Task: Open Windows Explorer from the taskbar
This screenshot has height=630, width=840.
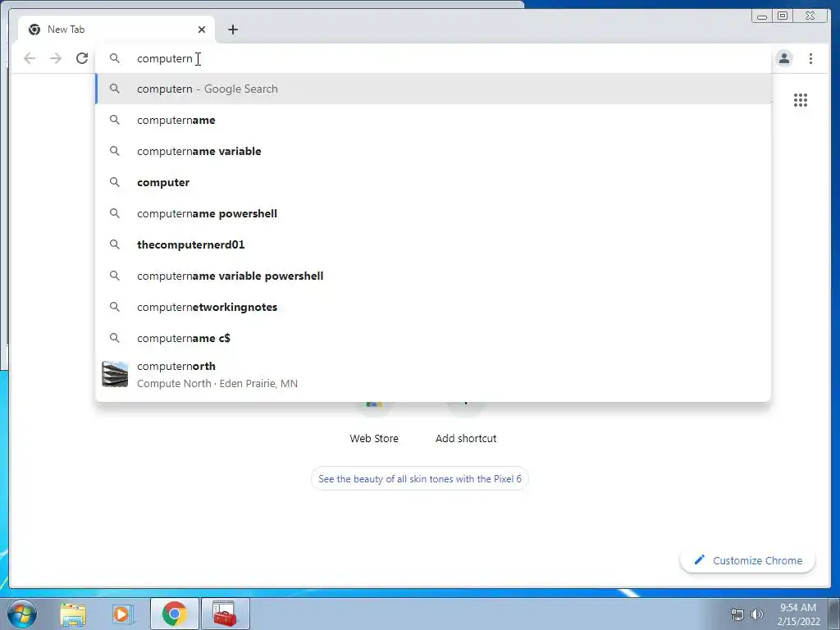Action: [73, 614]
